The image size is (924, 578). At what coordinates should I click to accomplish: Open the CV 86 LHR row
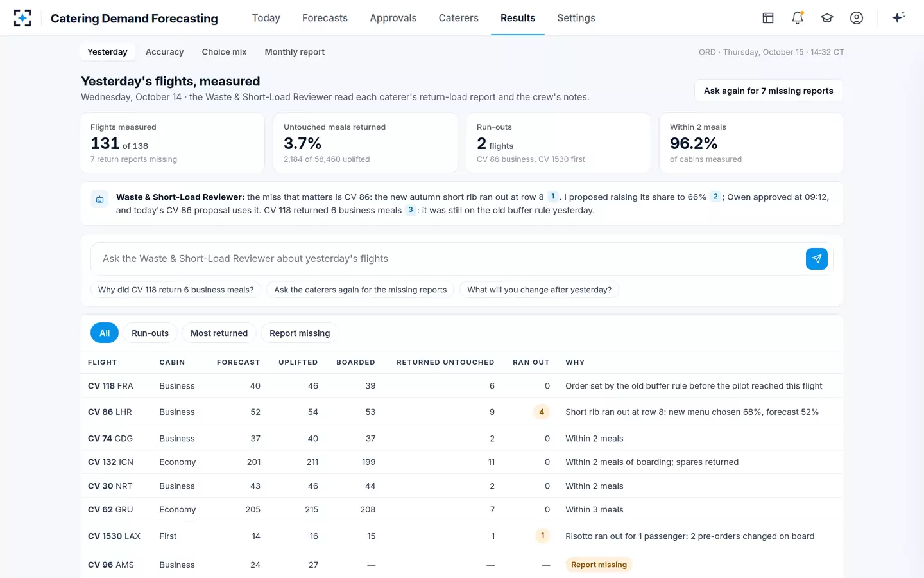coord(462,412)
